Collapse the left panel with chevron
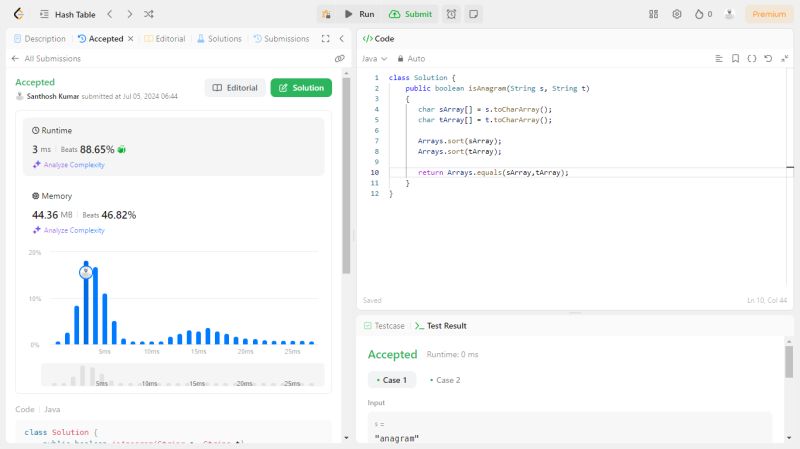This screenshot has height=449, width=800. click(x=341, y=39)
